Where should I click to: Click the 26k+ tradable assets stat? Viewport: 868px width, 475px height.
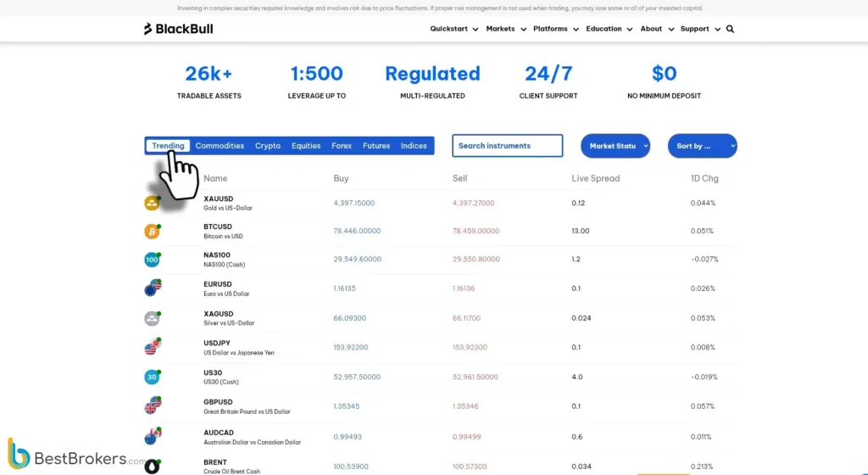[209, 81]
